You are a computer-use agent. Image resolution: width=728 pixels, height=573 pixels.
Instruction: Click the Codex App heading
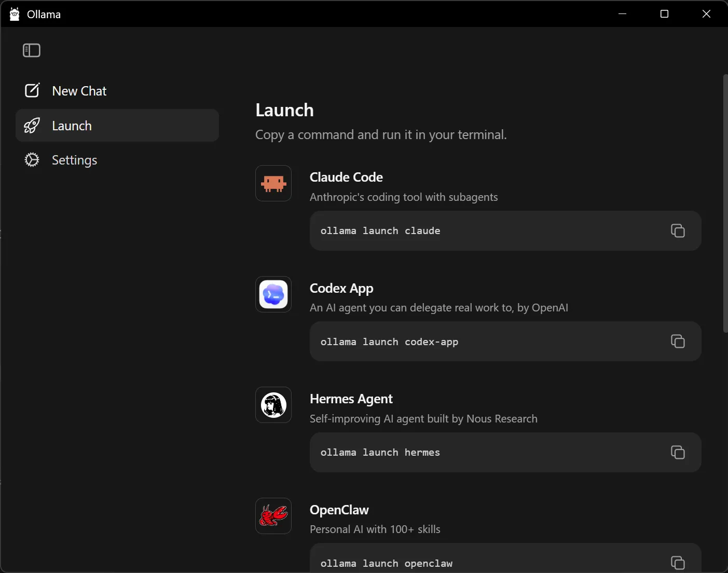(x=341, y=288)
